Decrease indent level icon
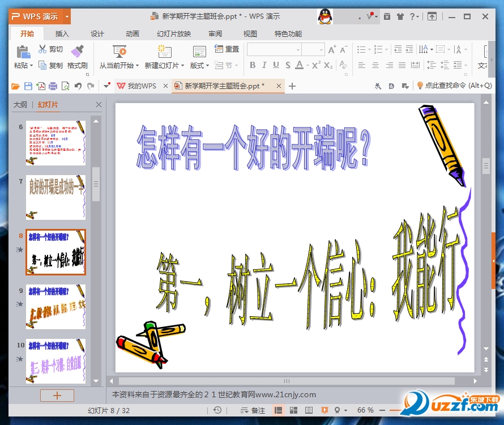Viewport: 504px width, 425px height. tap(398, 49)
